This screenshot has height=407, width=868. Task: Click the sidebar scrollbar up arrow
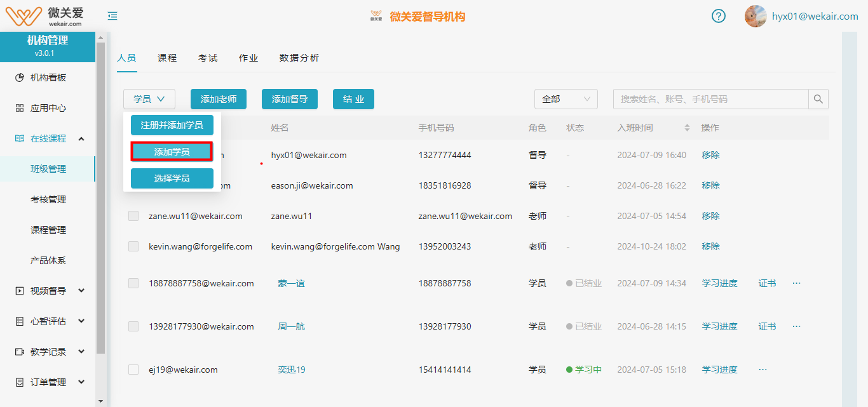point(100,37)
